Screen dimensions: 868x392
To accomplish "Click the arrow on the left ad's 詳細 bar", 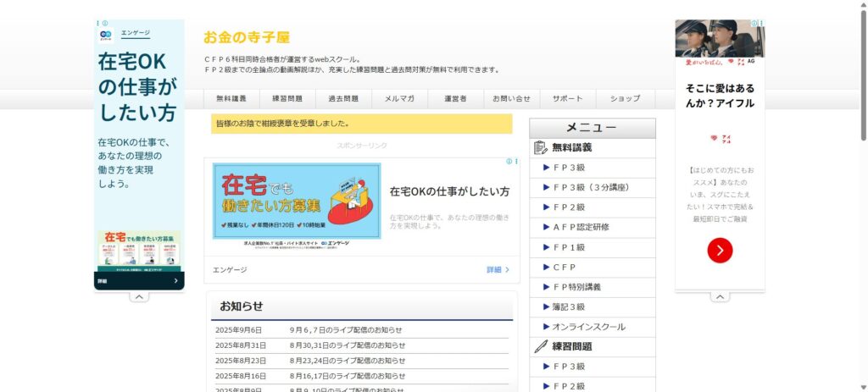I will [175, 281].
